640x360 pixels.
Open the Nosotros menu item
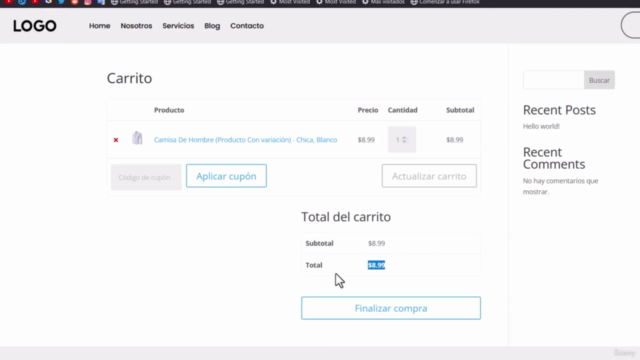(136, 26)
